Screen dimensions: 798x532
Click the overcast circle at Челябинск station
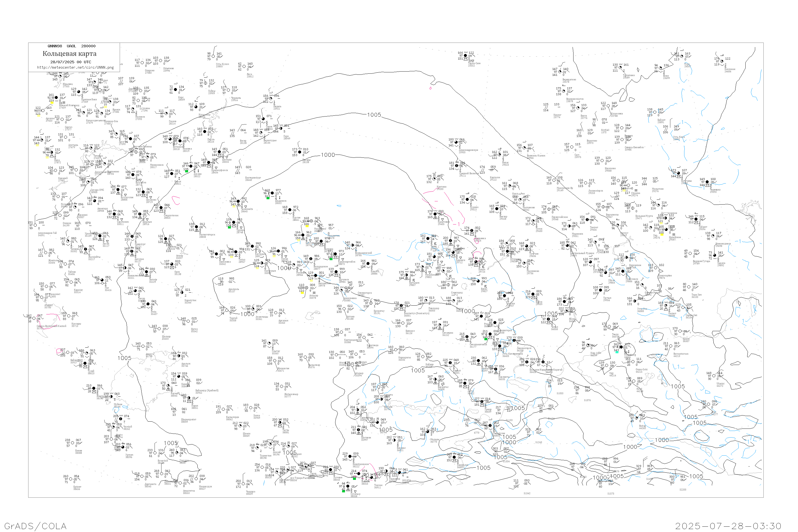coord(238,202)
